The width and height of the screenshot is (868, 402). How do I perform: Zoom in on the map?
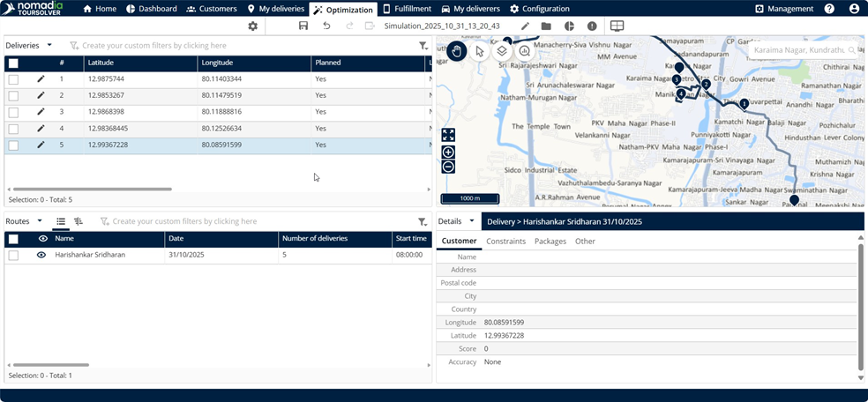[448, 153]
